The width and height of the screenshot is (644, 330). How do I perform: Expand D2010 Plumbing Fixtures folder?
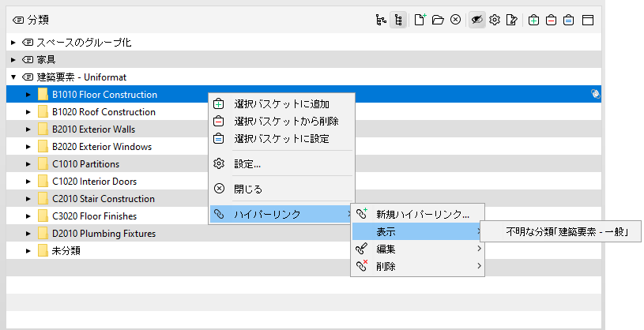coord(28,234)
